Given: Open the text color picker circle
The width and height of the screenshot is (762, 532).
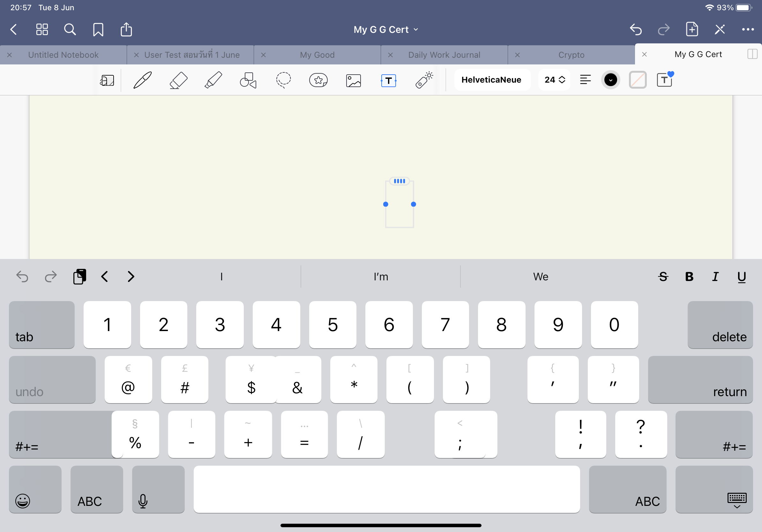Looking at the screenshot, I should click(611, 80).
